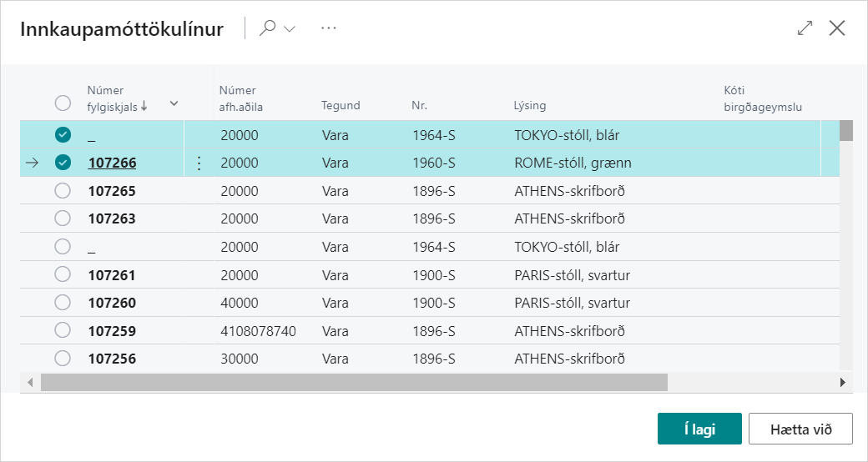Viewport: 868px width, 462px height.
Task: Click the horizontal scrollbar thumb
Action: coord(353,382)
